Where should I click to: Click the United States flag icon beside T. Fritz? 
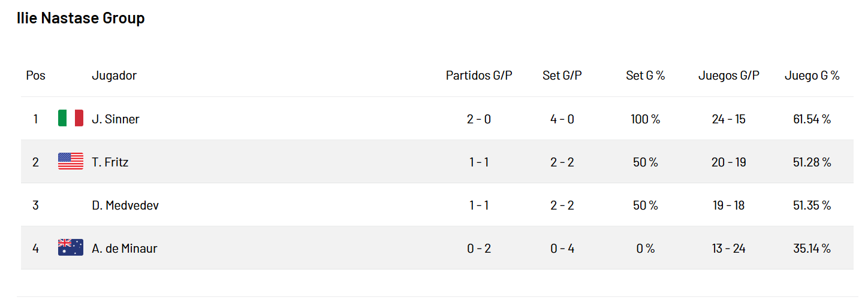tap(71, 162)
